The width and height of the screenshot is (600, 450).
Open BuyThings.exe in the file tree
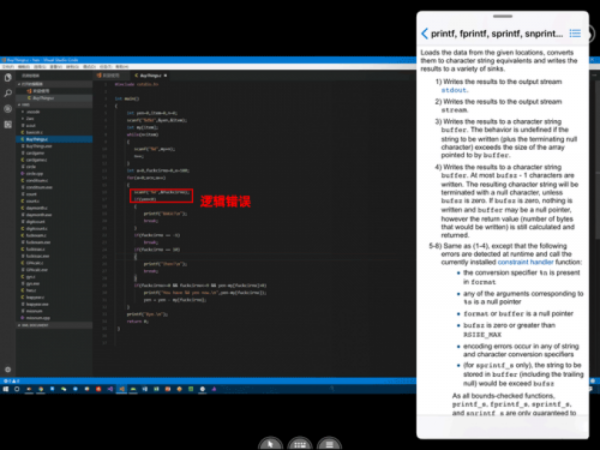tap(54, 146)
